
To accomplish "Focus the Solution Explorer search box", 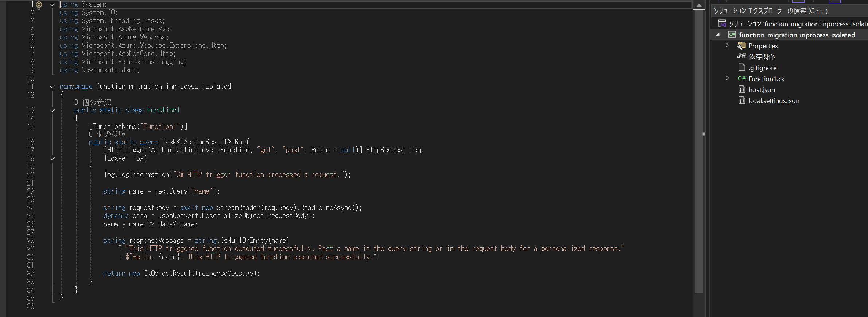I will [790, 11].
